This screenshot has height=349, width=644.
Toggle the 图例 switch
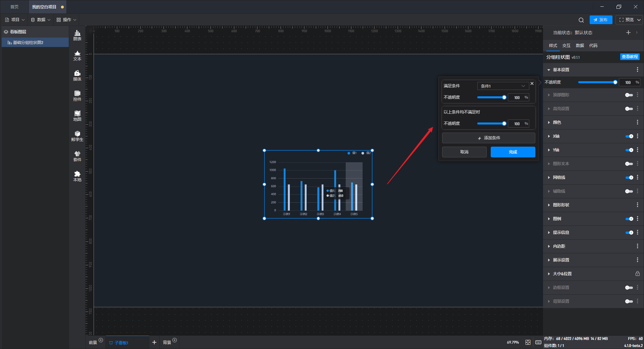coord(629,219)
